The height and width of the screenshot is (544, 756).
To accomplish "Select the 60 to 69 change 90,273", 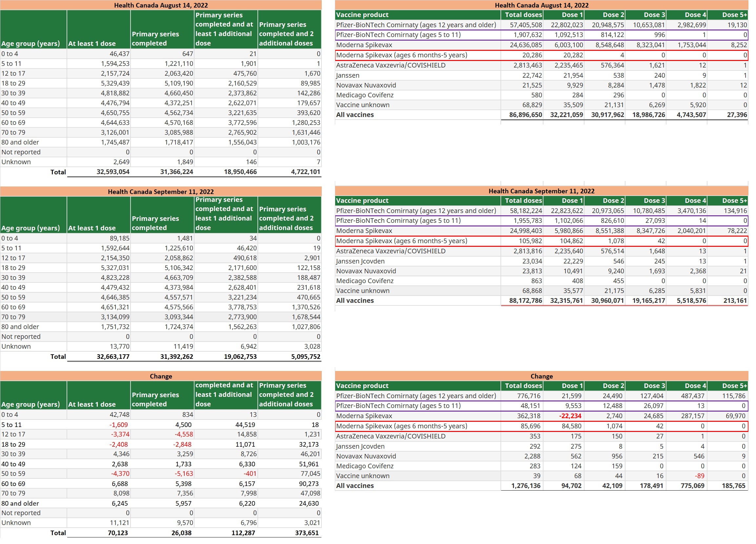I will 290,484.
